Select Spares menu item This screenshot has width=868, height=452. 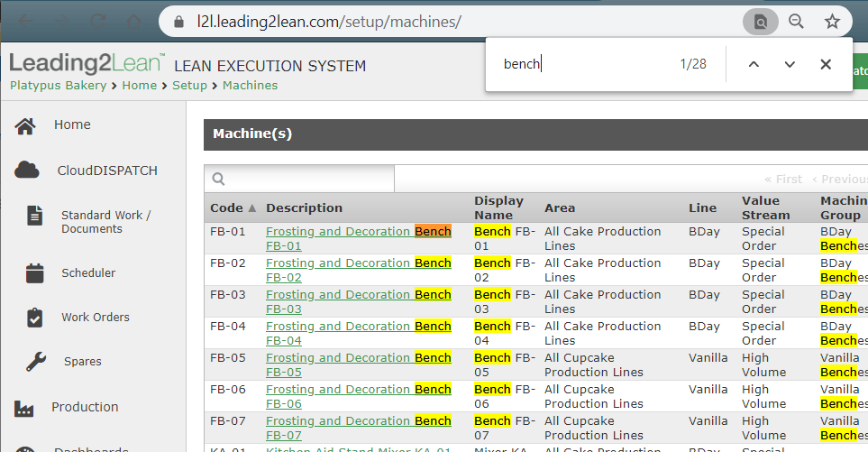point(83,362)
